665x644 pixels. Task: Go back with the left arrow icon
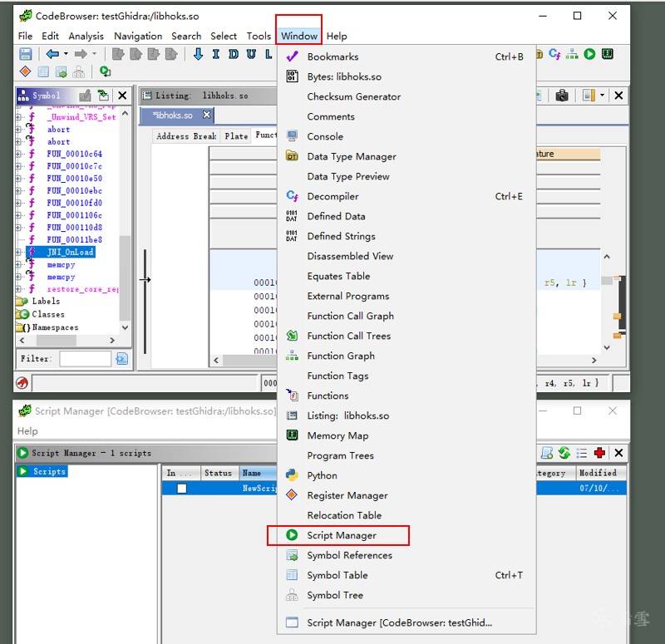coord(52,54)
